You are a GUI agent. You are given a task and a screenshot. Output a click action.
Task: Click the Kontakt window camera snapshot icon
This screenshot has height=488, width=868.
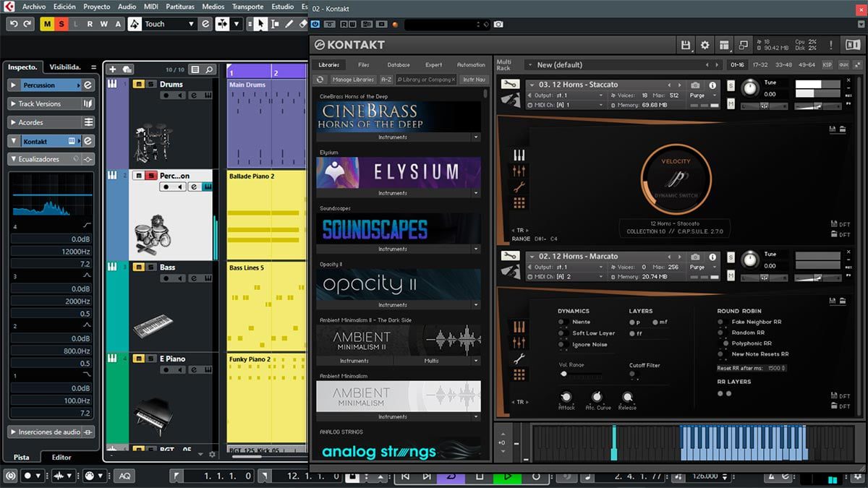click(498, 24)
